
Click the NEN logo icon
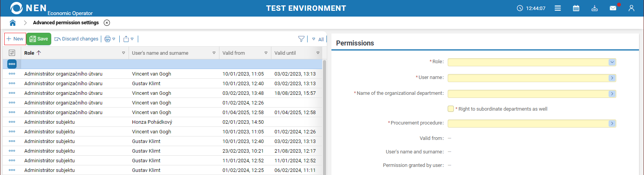tap(17, 8)
